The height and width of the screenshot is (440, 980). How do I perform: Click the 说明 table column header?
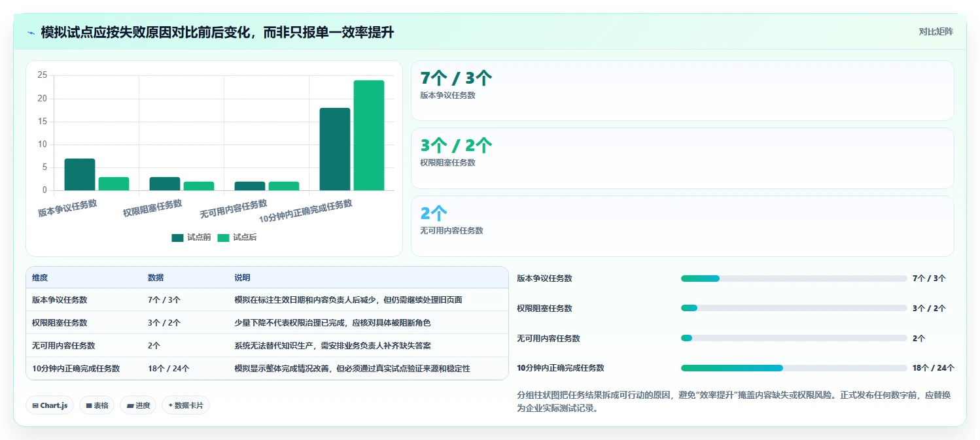coord(242,278)
